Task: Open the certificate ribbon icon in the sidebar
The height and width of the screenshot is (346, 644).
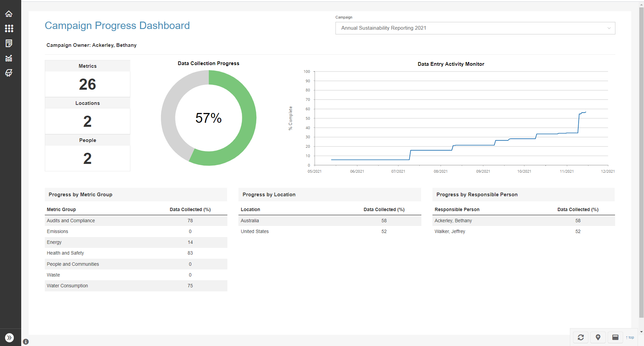Action: 9,73
